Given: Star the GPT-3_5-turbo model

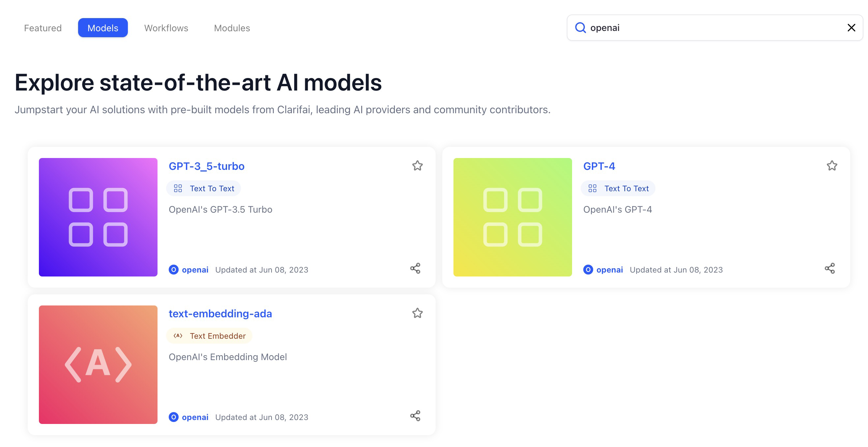Looking at the screenshot, I should (x=417, y=166).
